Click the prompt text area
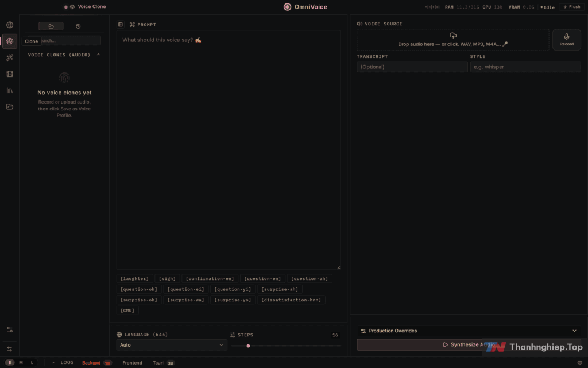 point(229,150)
